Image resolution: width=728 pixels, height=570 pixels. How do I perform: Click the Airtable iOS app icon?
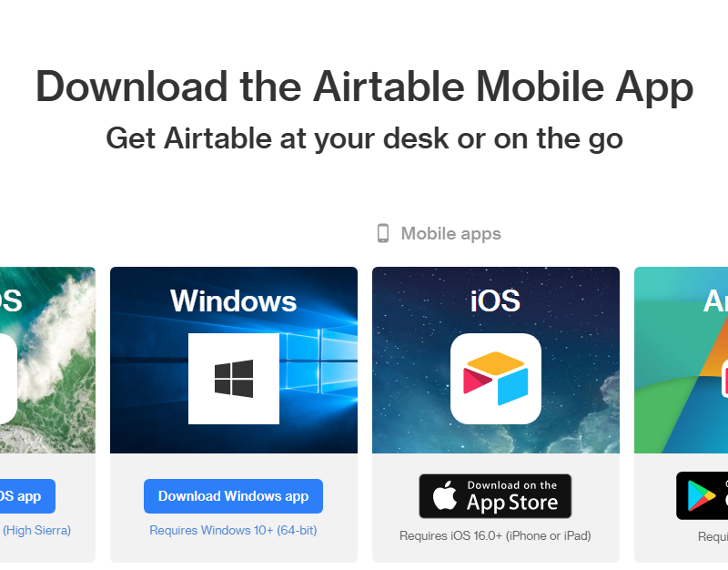pos(496,379)
